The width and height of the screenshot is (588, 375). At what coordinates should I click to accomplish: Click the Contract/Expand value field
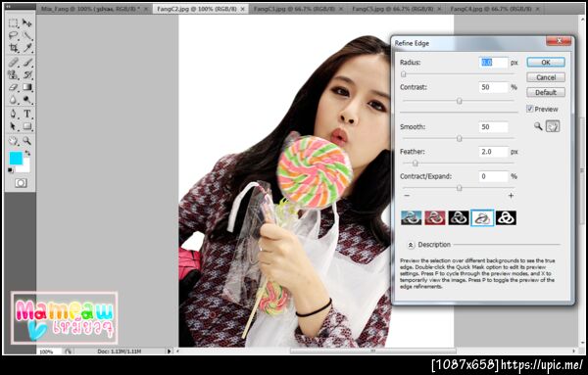pyautogui.click(x=494, y=176)
